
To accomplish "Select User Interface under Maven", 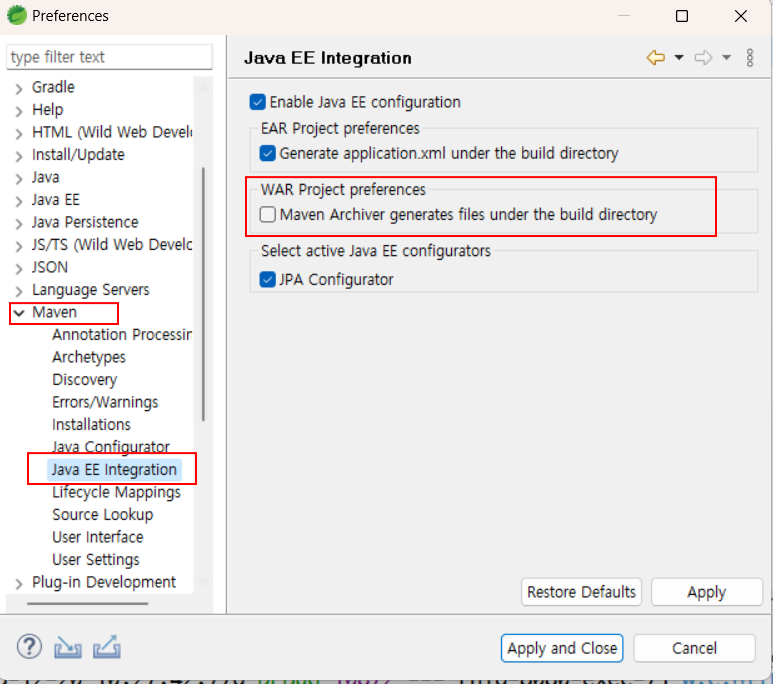I will (x=98, y=537).
